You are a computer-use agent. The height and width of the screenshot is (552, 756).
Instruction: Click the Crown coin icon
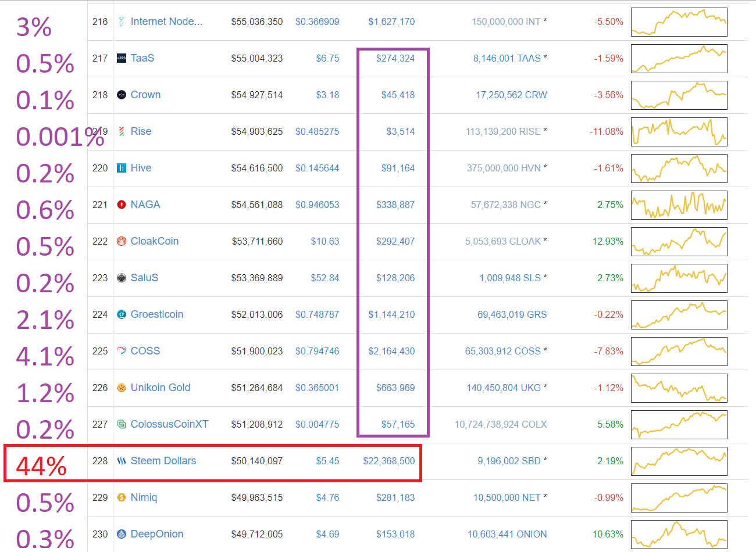[x=122, y=95]
